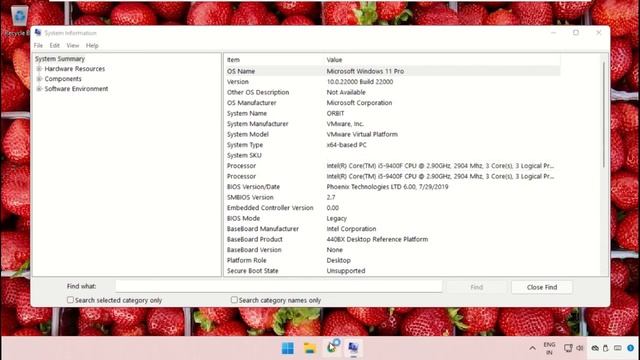
Task: Expand the Software Environment node
Action: click(39, 89)
